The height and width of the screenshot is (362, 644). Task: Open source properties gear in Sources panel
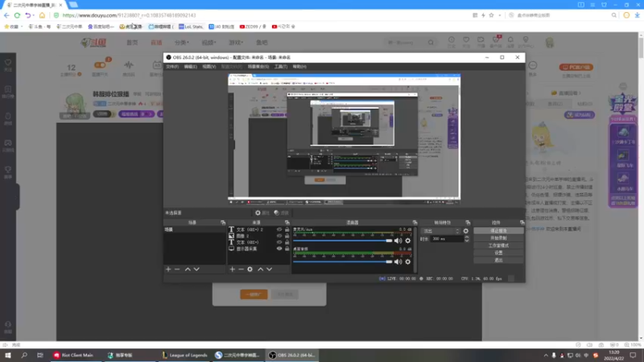250,269
